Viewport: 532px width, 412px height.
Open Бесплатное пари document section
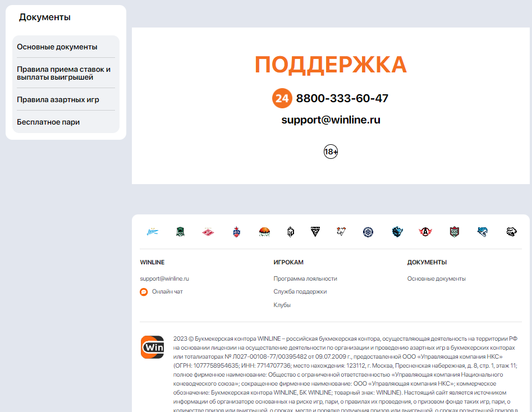(66, 122)
